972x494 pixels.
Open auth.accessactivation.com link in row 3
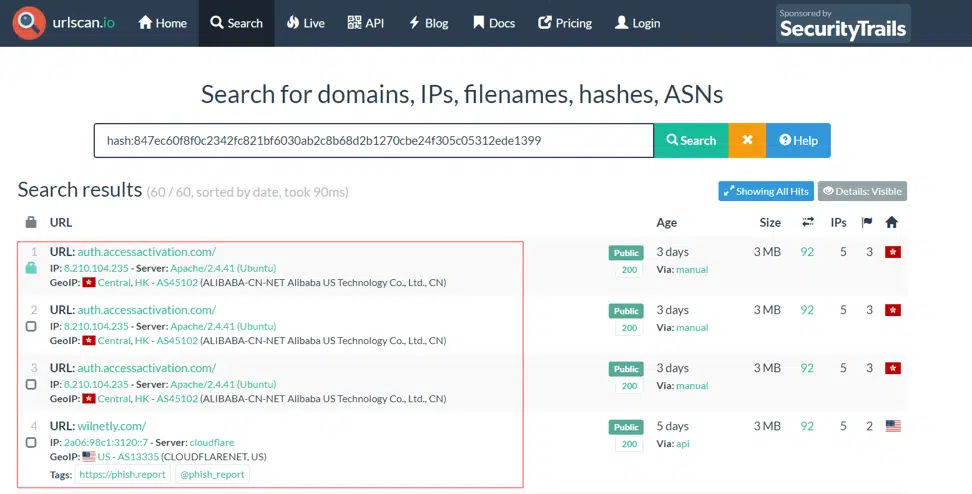[x=147, y=368]
